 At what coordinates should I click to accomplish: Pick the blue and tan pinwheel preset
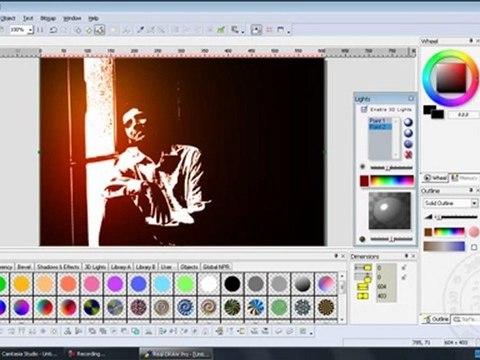coord(256,307)
